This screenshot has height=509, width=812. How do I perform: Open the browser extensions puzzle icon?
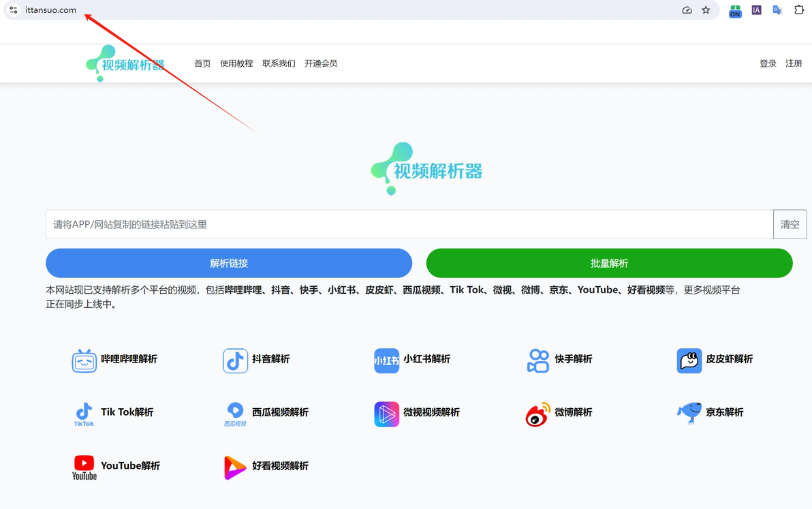[x=799, y=10]
